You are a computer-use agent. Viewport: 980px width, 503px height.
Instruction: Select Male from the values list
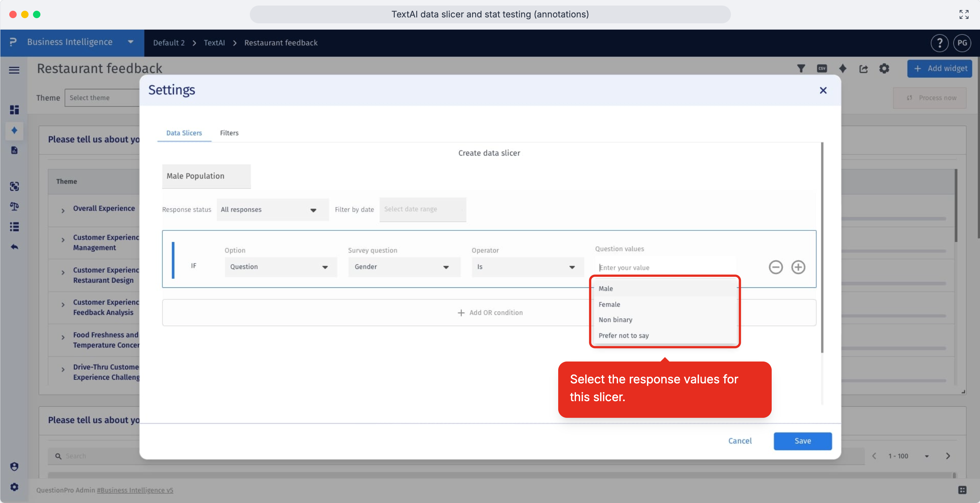pyautogui.click(x=665, y=289)
